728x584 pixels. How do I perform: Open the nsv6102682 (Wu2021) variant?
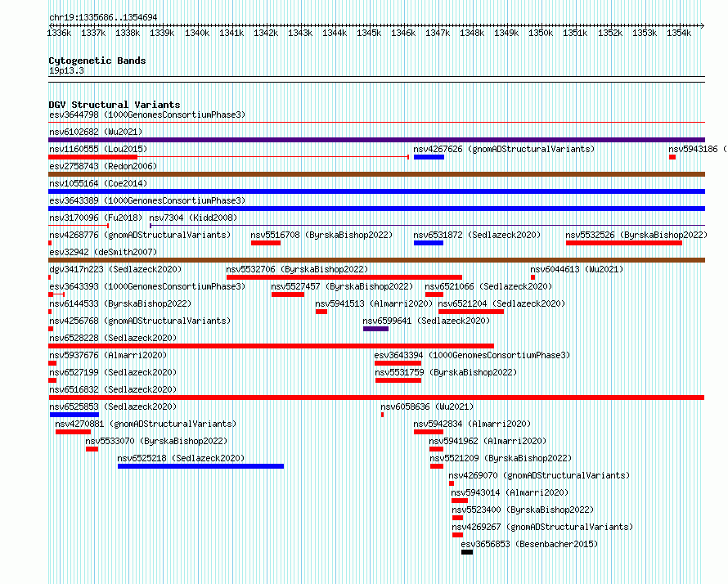pos(96,132)
